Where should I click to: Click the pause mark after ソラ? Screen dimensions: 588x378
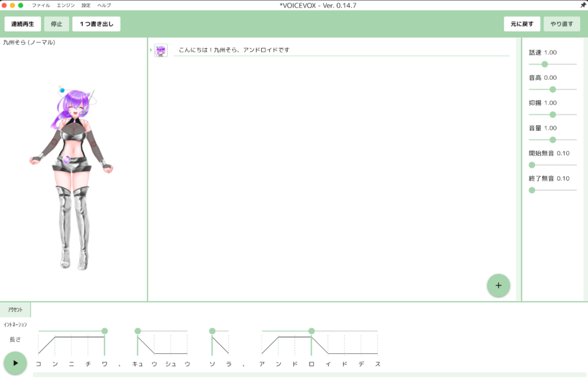click(244, 364)
